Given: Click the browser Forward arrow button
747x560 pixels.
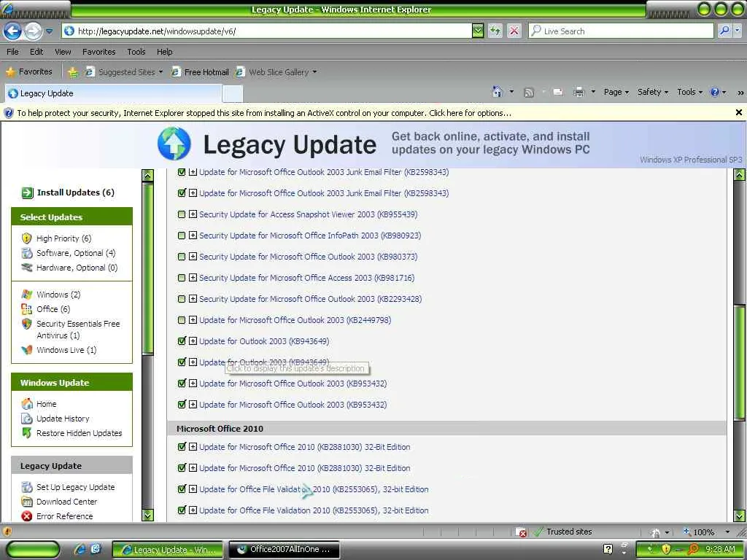Looking at the screenshot, I should coord(33,31).
